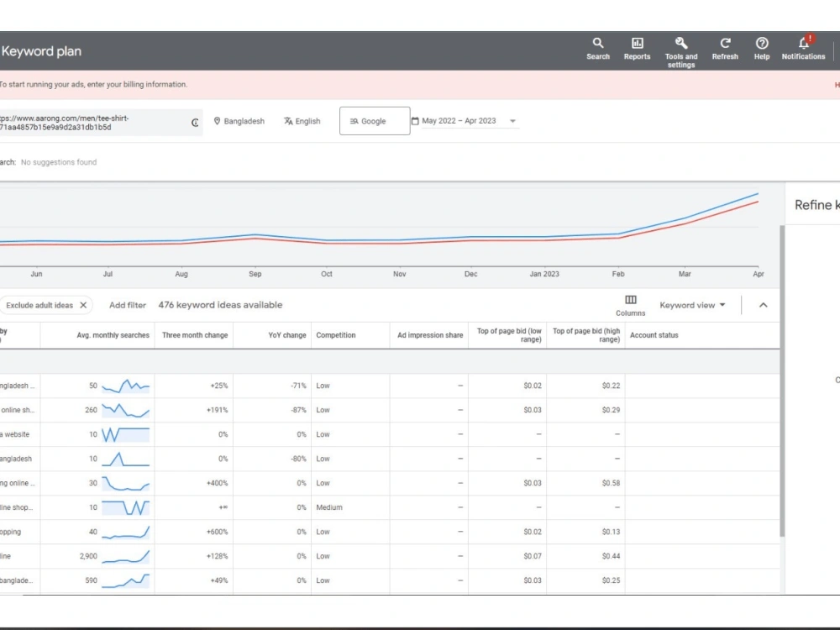840x630 pixels.
Task: Change the English language setting
Action: tap(302, 121)
